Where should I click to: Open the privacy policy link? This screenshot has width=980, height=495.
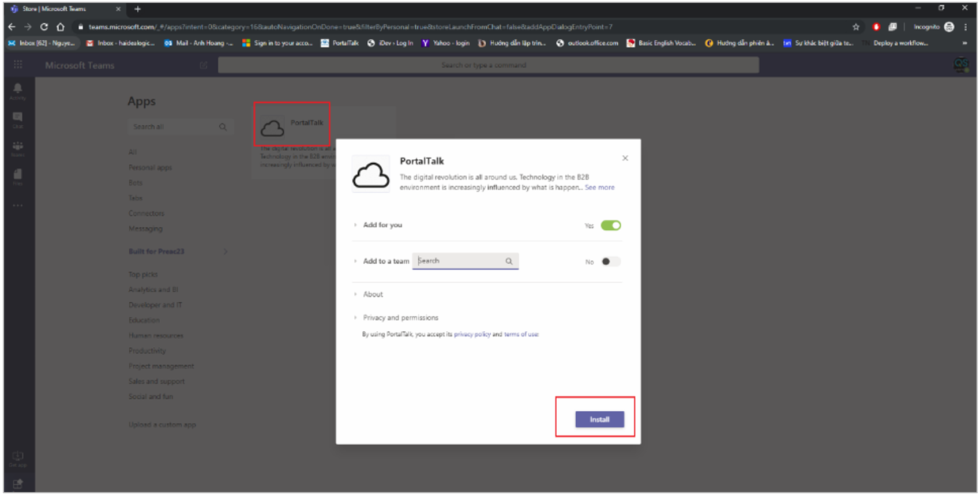point(472,335)
